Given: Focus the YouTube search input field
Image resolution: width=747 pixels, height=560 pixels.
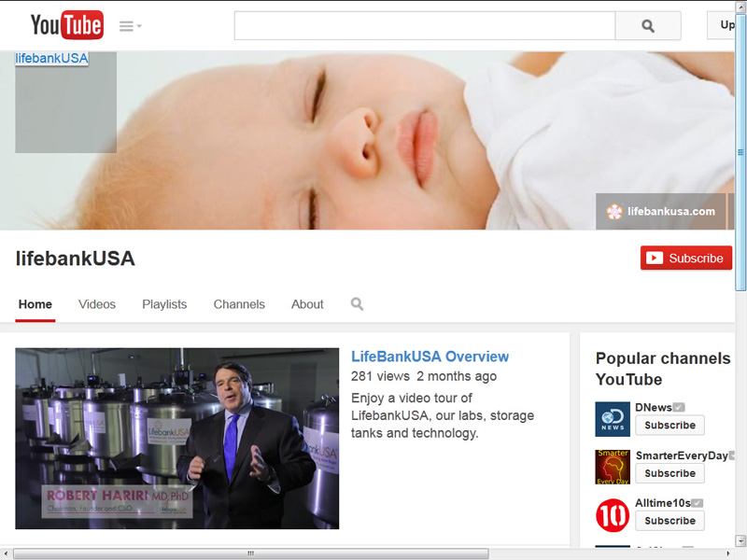Looking at the screenshot, I should 424,26.
